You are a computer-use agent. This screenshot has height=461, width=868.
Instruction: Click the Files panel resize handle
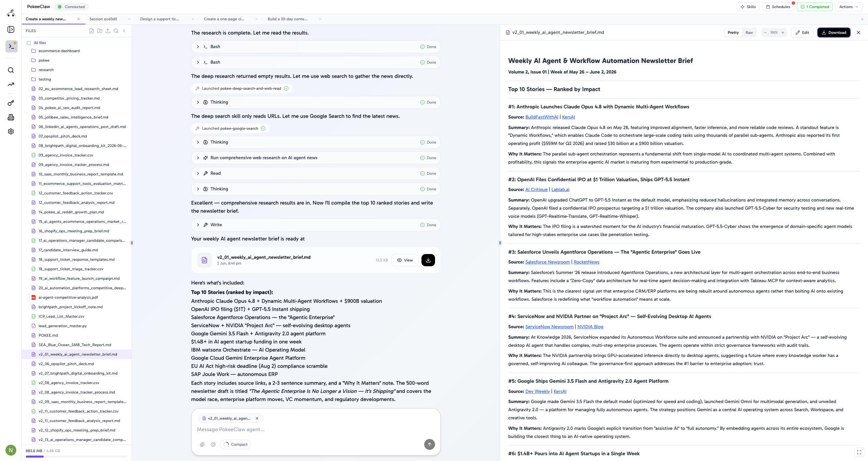coord(132,243)
